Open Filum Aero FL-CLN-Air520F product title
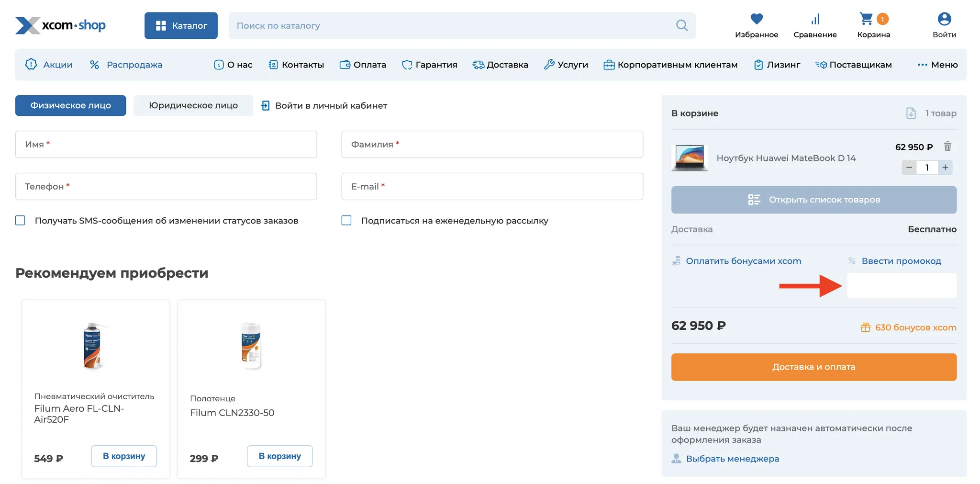980x484 pixels. [79, 414]
